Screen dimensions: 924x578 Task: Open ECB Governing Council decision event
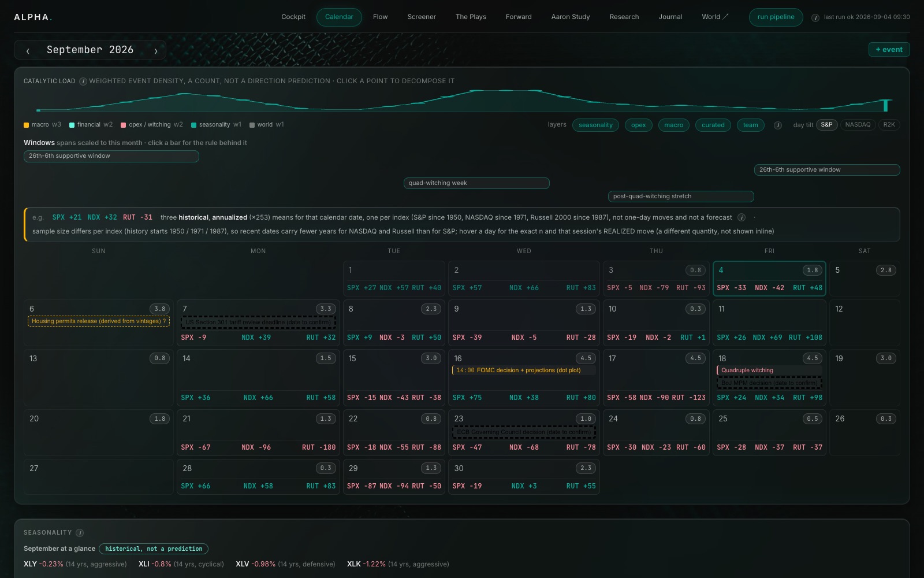(524, 432)
